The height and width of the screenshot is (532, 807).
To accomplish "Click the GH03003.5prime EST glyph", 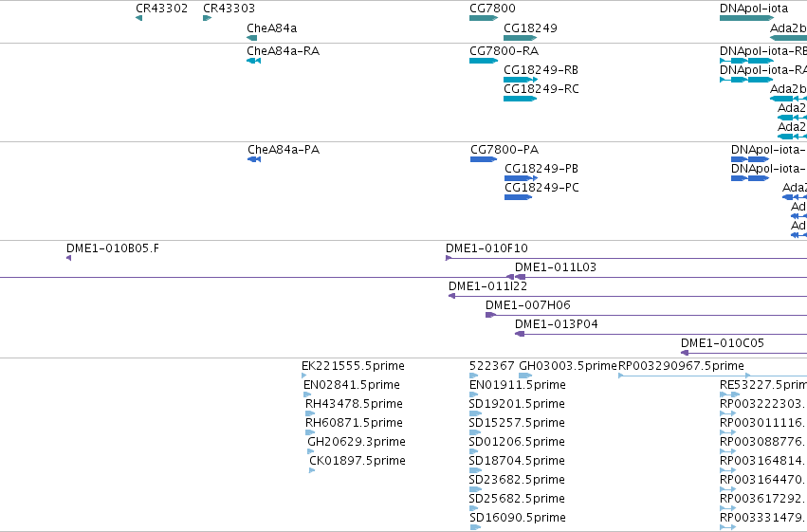I will [525, 376].
